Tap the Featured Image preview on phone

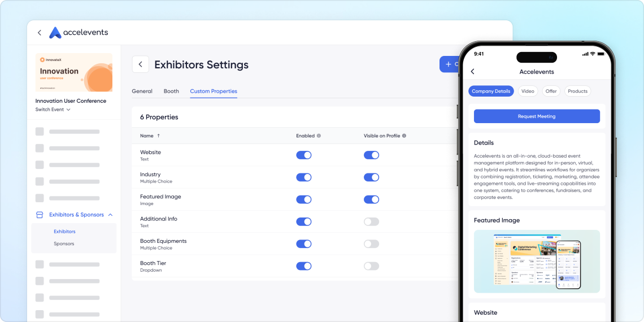click(537, 261)
